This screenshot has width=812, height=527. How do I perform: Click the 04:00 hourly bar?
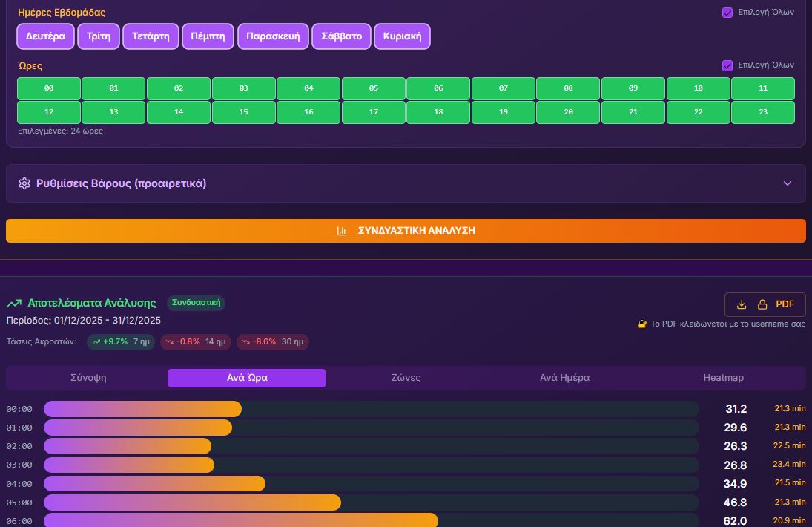tap(372, 484)
